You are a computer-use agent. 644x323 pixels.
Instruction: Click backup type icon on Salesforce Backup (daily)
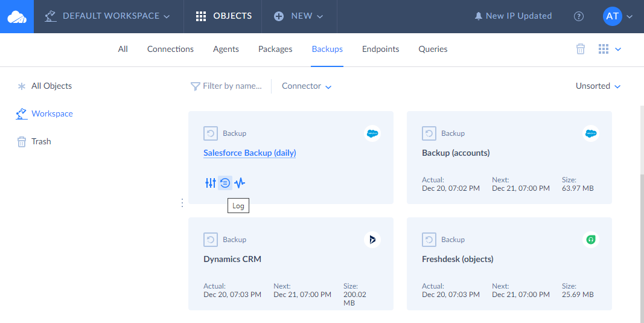click(x=210, y=133)
